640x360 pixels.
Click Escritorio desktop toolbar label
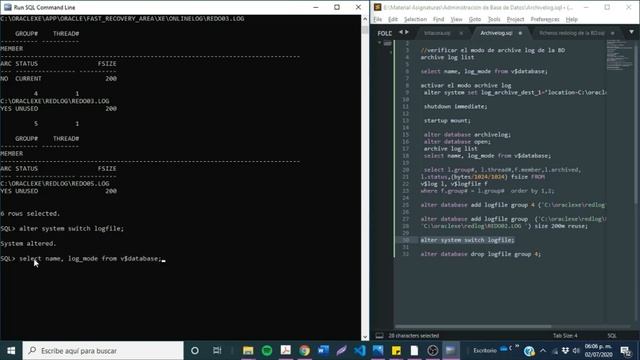(x=485, y=351)
